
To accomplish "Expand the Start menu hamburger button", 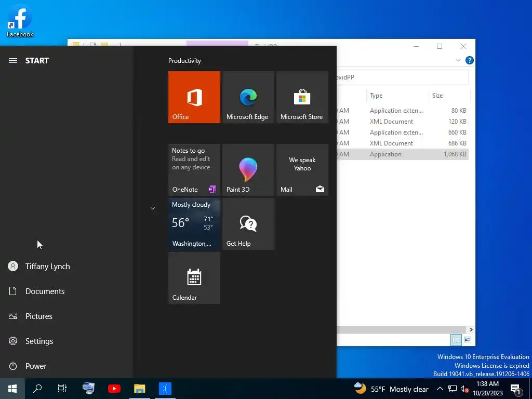I will [13, 61].
